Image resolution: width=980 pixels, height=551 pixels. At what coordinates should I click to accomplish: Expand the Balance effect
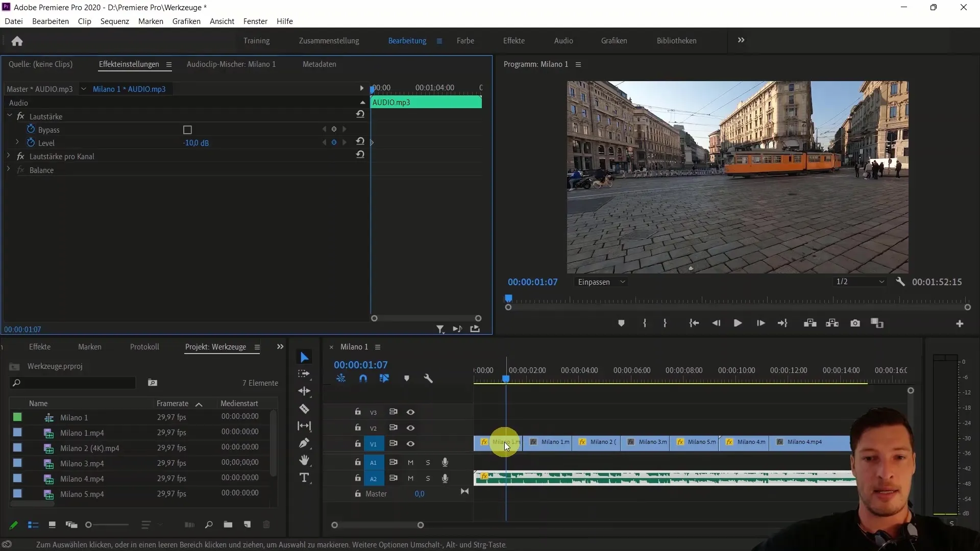click(x=9, y=169)
